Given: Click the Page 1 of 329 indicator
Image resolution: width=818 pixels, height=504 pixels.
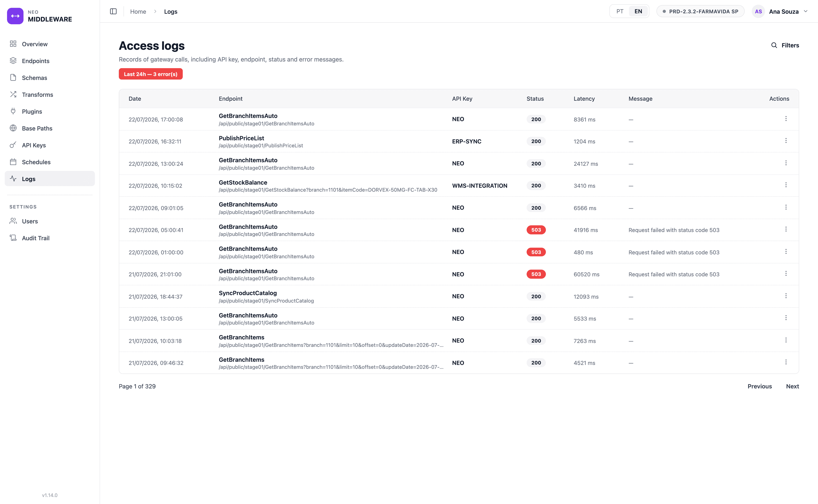Looking at the screenshot, I should point(137,386).
